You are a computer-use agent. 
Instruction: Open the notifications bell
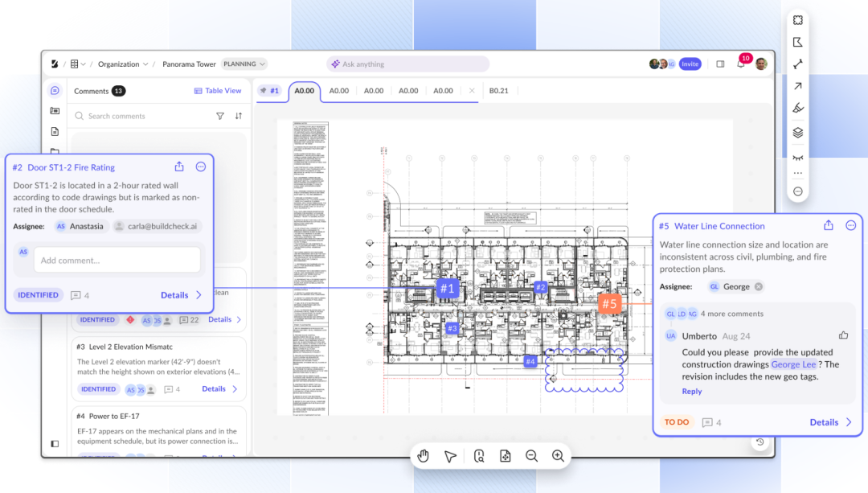click(x=740, y=64)
